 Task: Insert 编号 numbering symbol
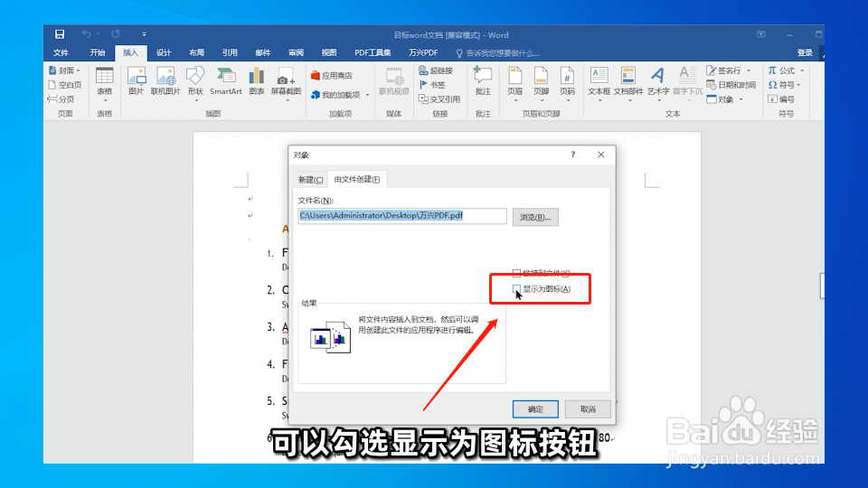click(781, 99)
